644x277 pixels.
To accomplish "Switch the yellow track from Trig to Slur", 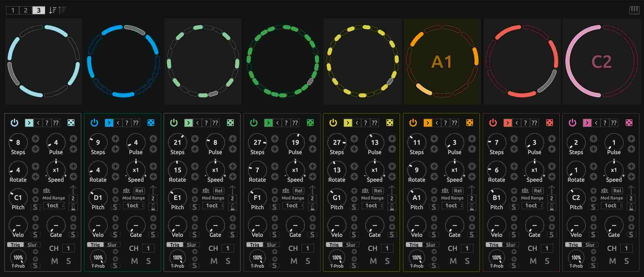I will tap(351, 245).
